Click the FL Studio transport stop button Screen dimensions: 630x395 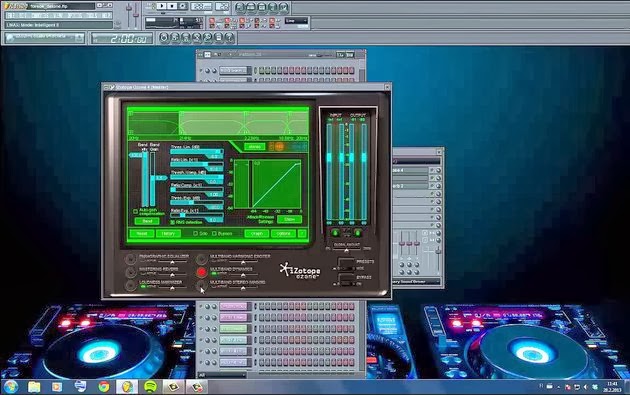click(x=172, y=6)
